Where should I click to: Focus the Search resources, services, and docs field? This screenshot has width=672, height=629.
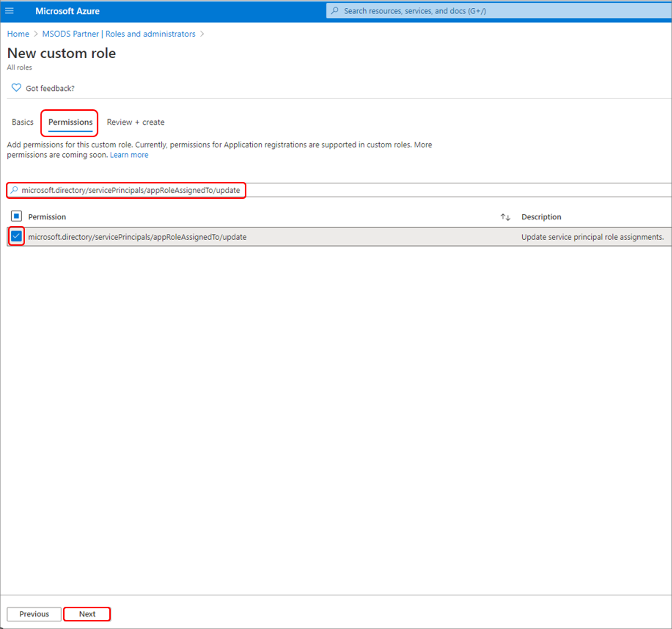(499, 11)
